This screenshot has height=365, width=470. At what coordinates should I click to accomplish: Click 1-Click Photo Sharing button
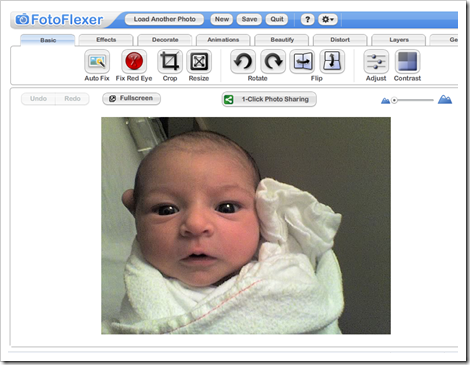269,99
